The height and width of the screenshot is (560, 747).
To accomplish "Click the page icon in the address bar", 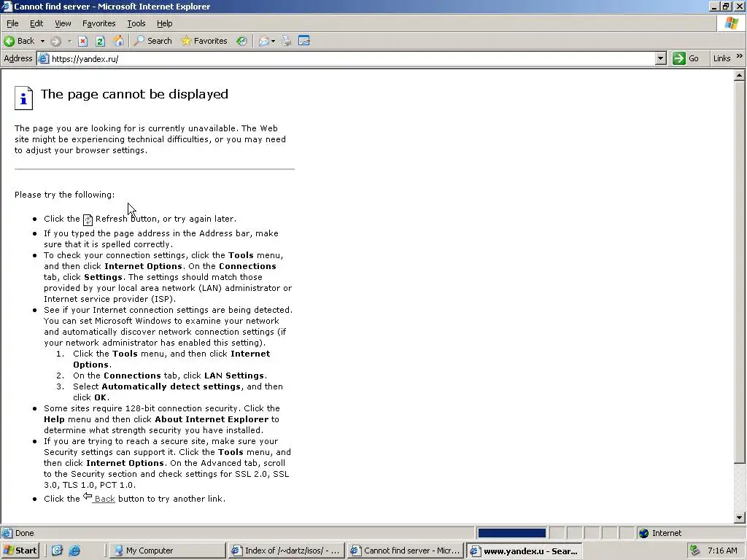I will tap(43, 58).
